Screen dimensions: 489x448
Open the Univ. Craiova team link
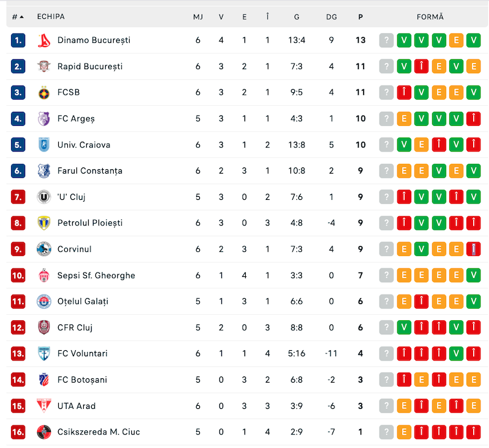[84, 145]
